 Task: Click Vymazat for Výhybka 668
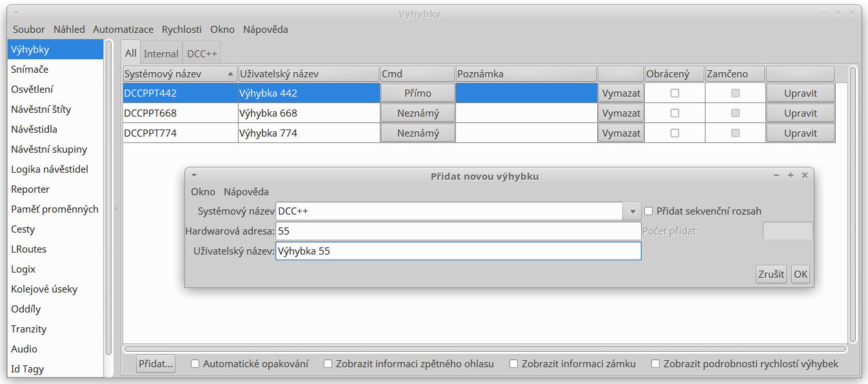(621, 113)
